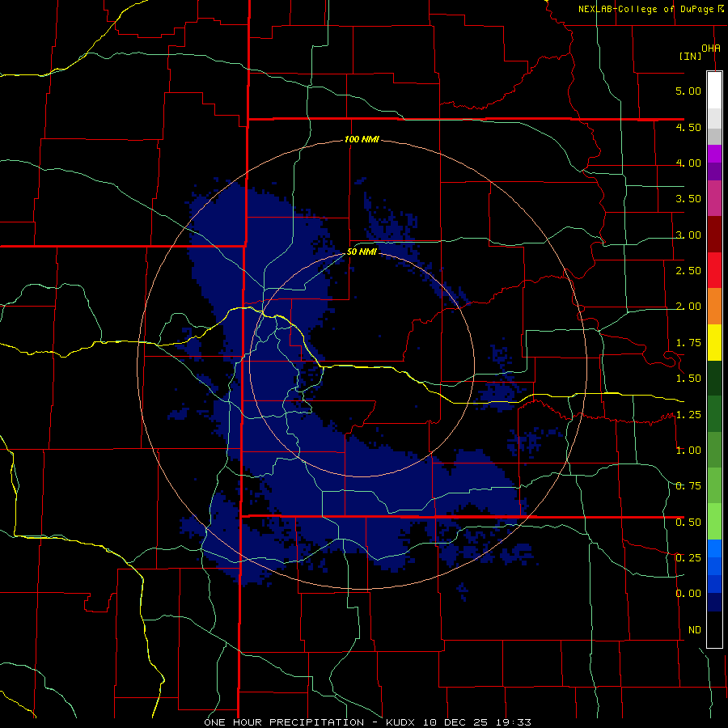Select the 1.50 legend value

(688, 379)
